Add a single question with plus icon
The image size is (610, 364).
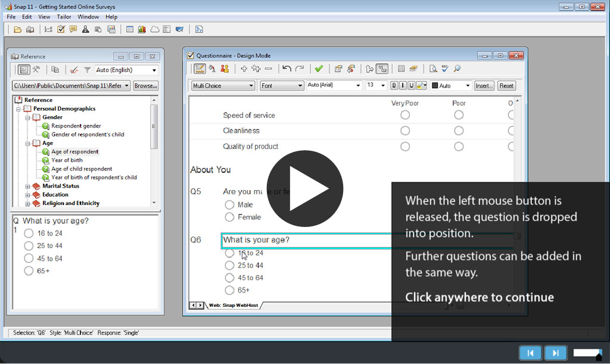coord(244,69)
